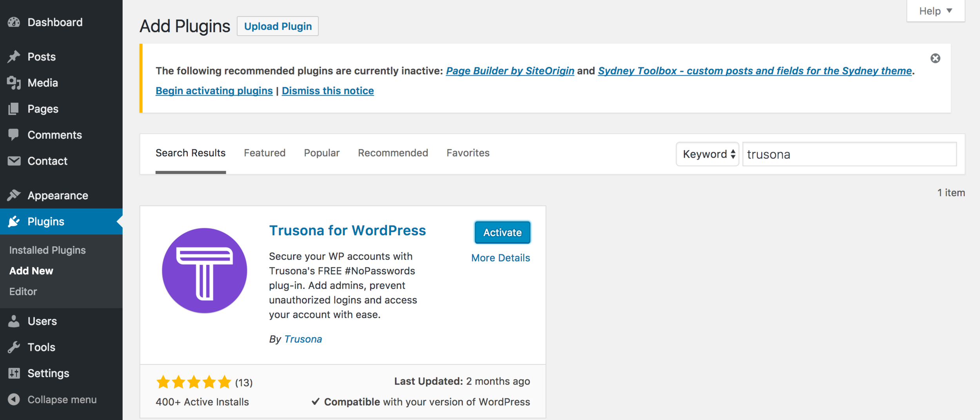Open Settings menu item

61,373
